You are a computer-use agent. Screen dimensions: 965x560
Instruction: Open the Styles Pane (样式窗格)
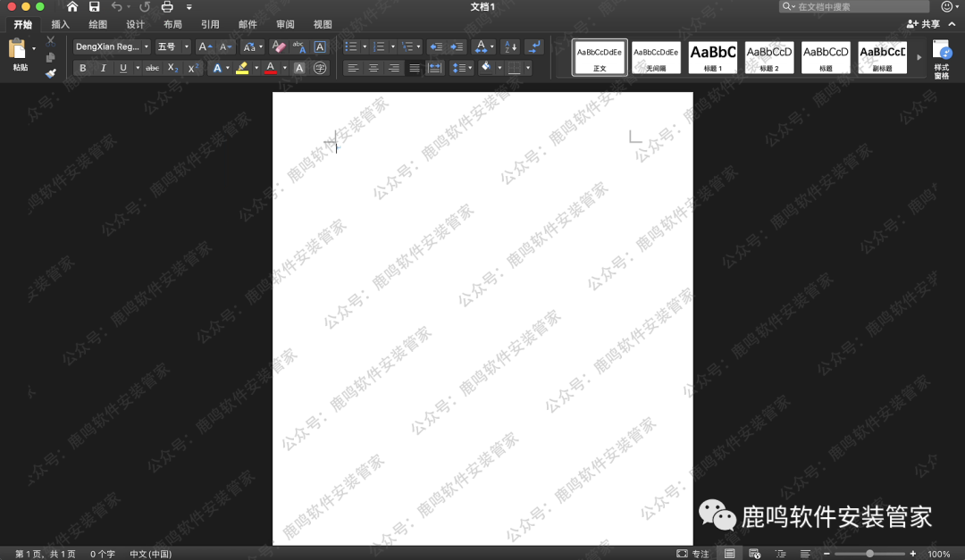click(x=942, y=59)
